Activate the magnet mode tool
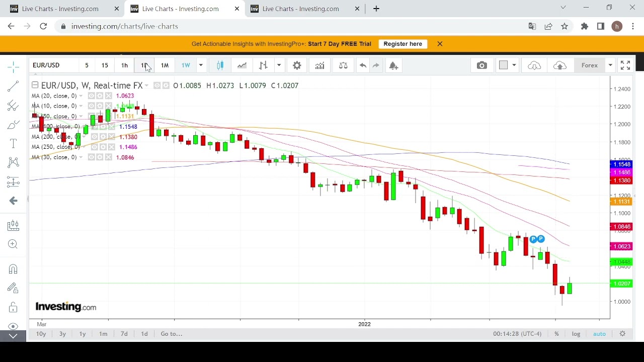 (x=13, y=269)
